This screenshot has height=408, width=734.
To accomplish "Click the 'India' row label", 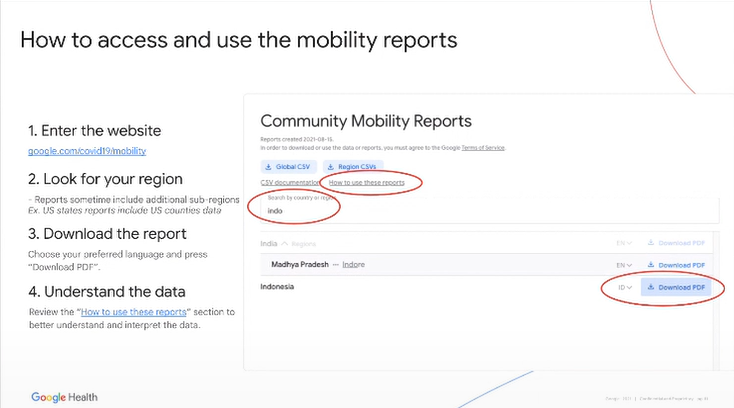I will point(269,243).
